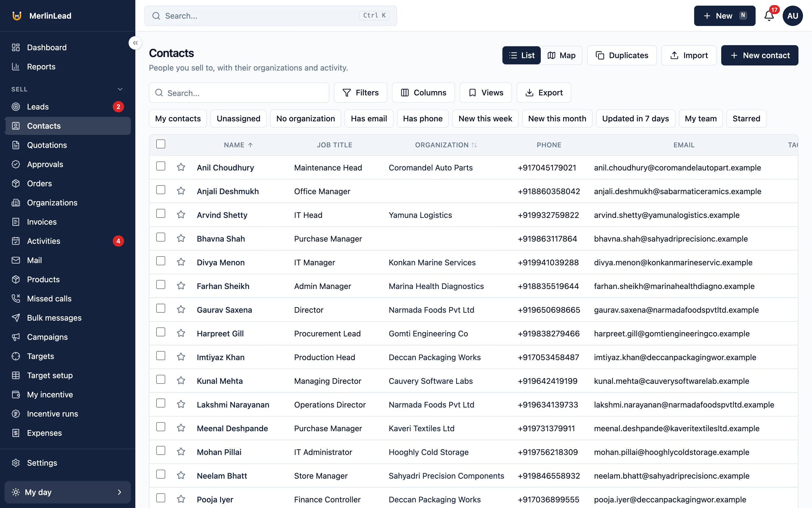Star the Anil Choudhury contact
This screenshot has width=812, height=508.
point(181,167)
